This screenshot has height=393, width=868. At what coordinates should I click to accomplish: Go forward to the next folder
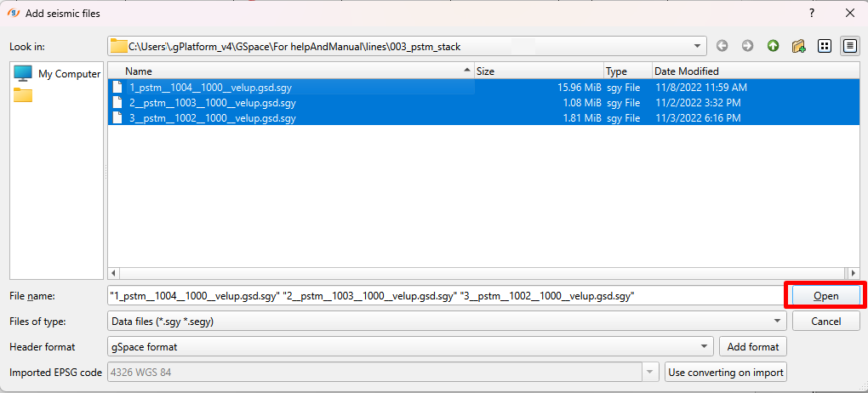pos(747,47)
